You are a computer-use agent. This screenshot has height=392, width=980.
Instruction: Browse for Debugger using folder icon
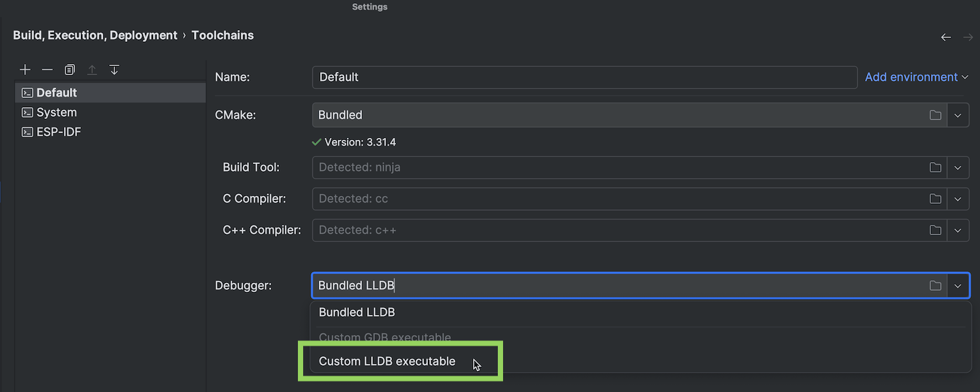tap(936, 286)
